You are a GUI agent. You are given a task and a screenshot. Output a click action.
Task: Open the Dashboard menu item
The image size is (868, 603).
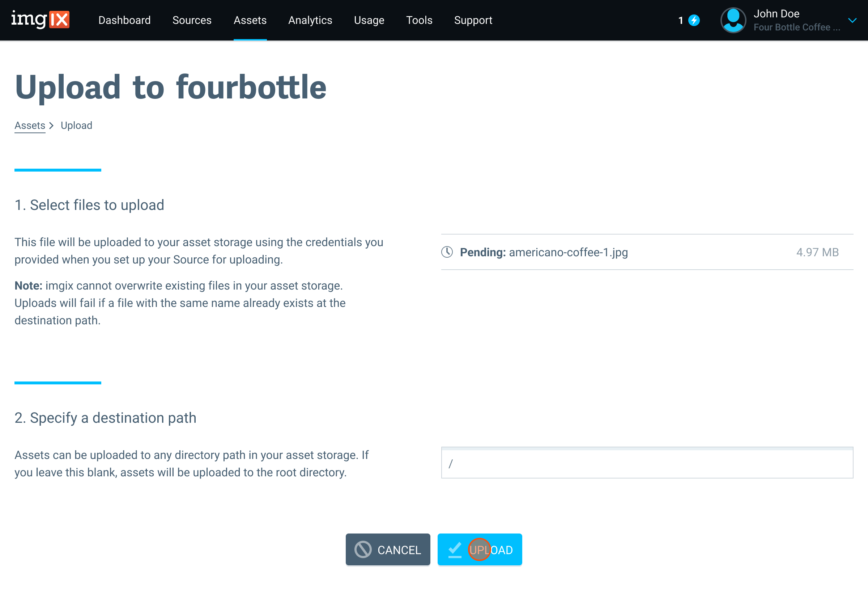124,20
